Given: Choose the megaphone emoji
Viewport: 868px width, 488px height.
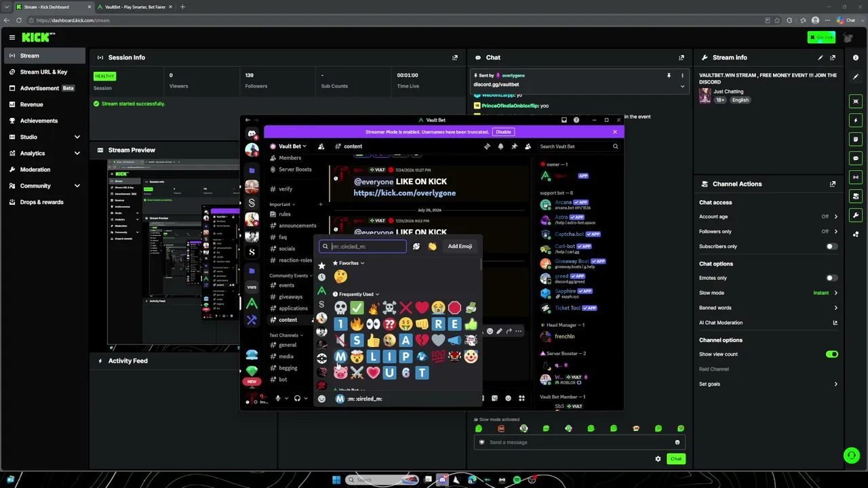Looking at the screenshot, I should coord(454,340).
